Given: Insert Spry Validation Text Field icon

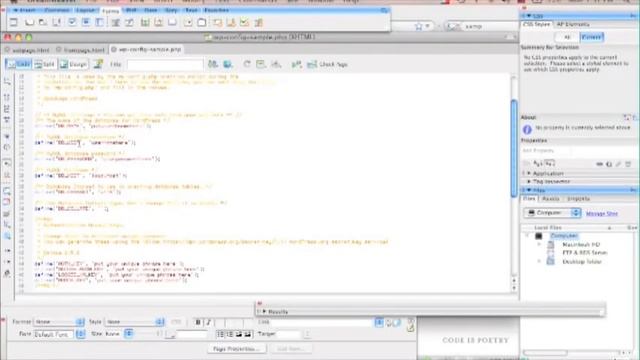Looking at the screenshot, I should [217, 22].
